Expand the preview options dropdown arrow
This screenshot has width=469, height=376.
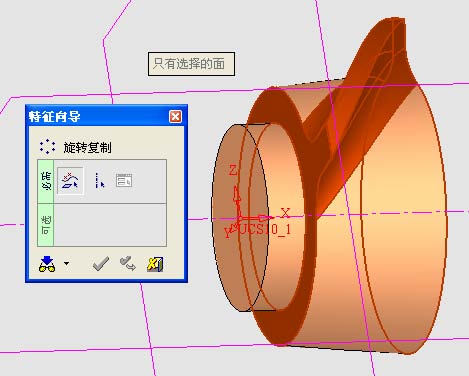tap(67, 263)
